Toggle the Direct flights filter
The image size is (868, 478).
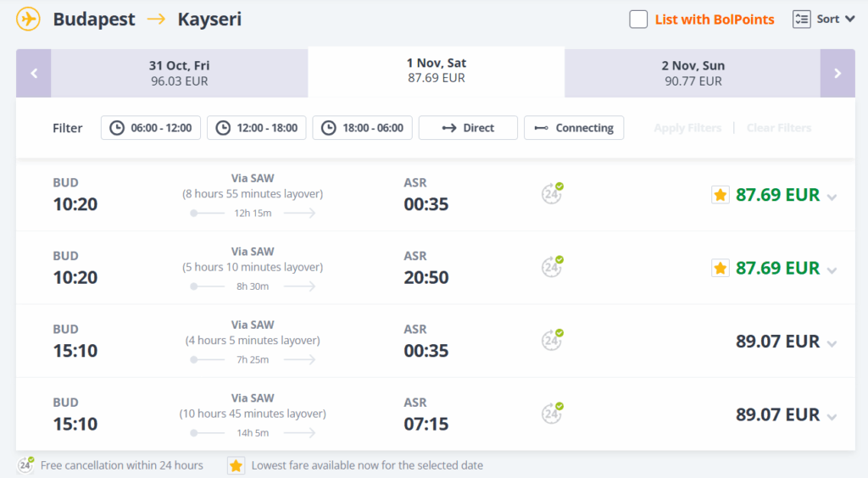pyautogui.click(x=468, y=128)
